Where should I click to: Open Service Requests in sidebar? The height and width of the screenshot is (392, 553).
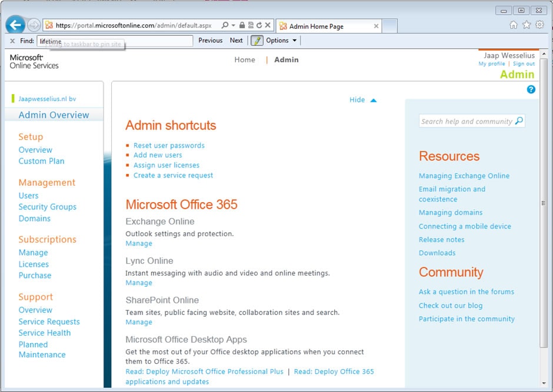point(49,321)
